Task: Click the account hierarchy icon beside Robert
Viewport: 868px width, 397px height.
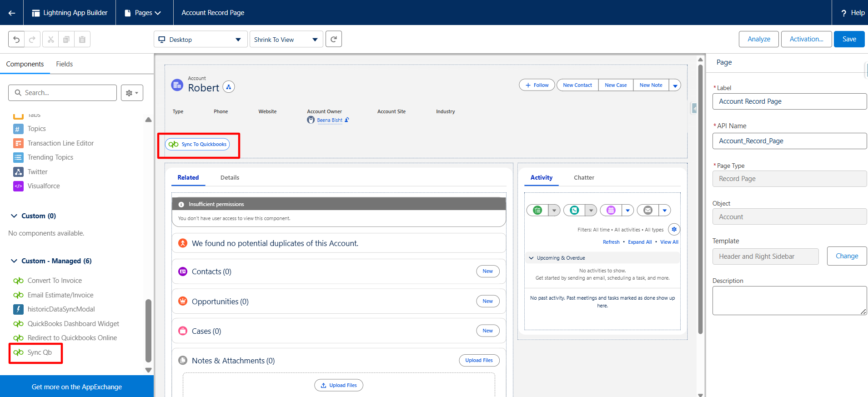Action: click(x=229, y=87)
